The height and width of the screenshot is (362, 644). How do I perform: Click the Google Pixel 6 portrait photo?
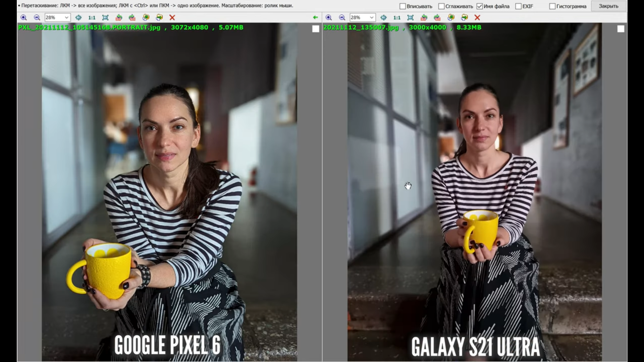pos(169,192)
